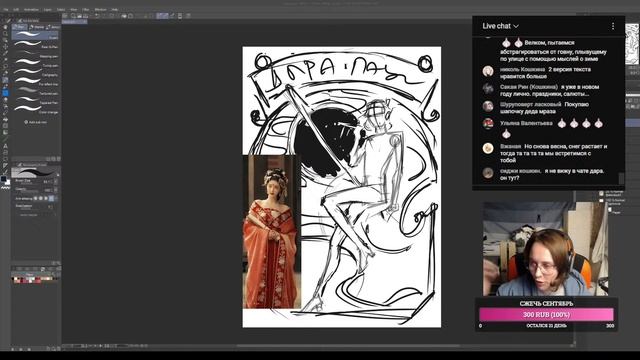Image resolution: width=640 pixels, height=360 pixels.
Task: Open the Help menu
Action: point(115,9)
